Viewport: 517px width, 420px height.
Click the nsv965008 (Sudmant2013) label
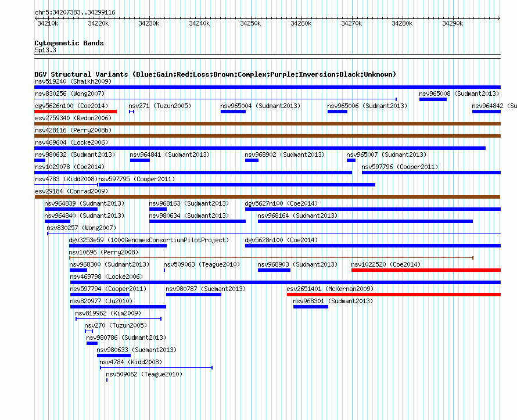(459, 94)
